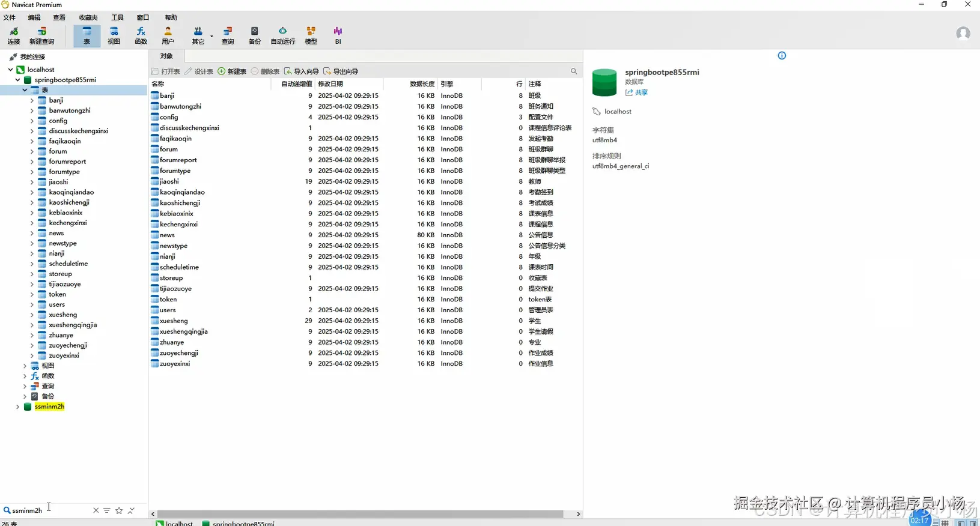Click the scrollbar right arrow
The image size is (980, 526).
(578, 514)
